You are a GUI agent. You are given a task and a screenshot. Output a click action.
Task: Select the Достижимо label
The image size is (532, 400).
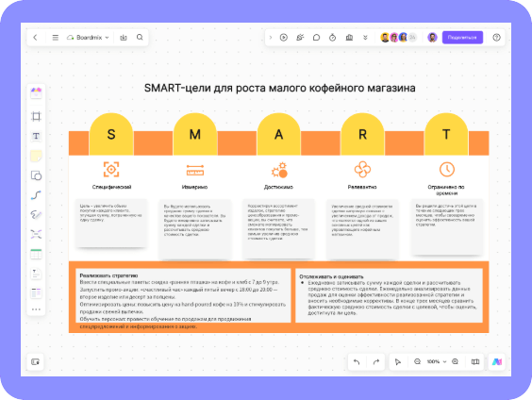278,187
